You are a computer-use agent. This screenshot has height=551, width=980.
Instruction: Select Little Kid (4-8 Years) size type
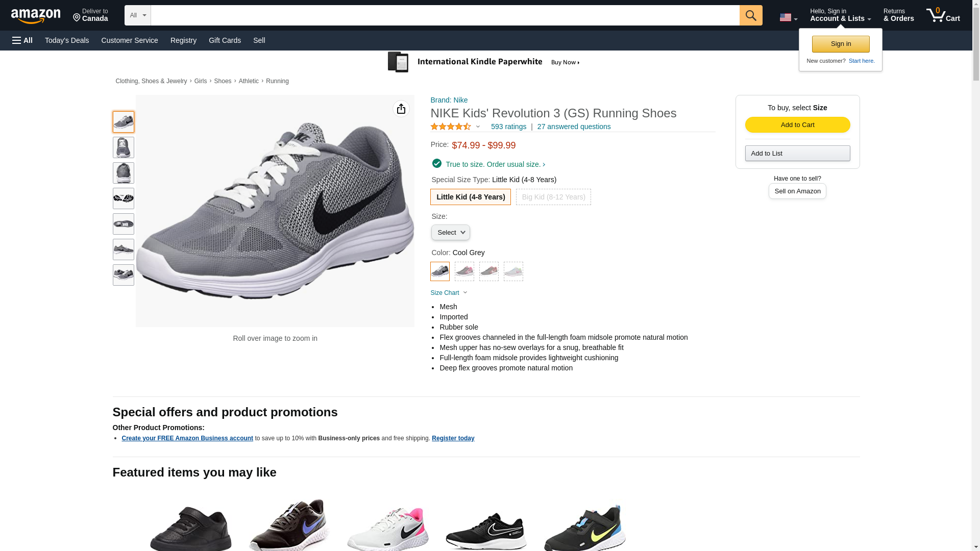pos(470,197)
